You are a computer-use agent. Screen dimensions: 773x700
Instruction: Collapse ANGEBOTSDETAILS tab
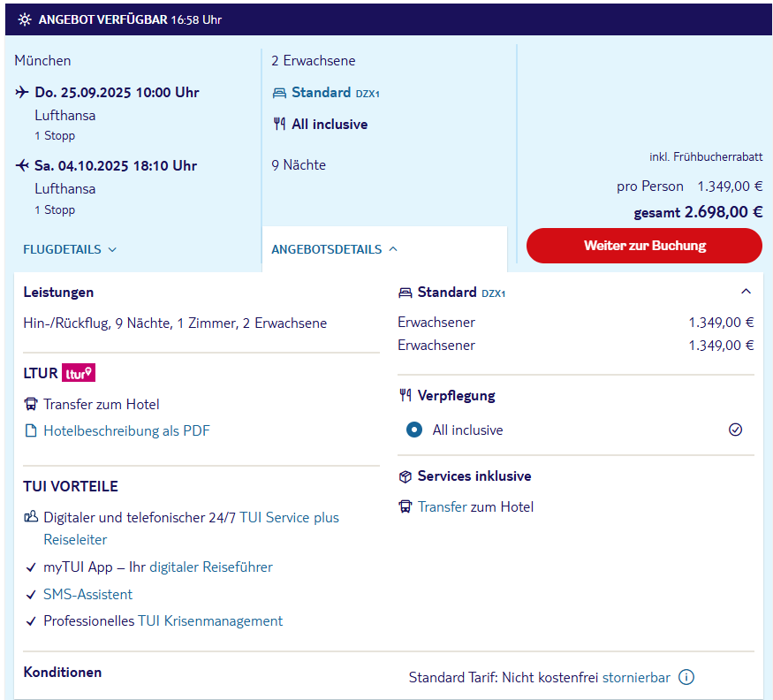pyautogui.click(x=334, y=249)
